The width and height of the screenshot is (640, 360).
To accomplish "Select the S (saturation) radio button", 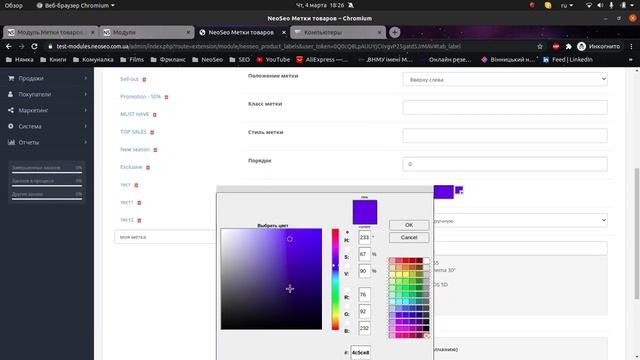I will (347, 249).
